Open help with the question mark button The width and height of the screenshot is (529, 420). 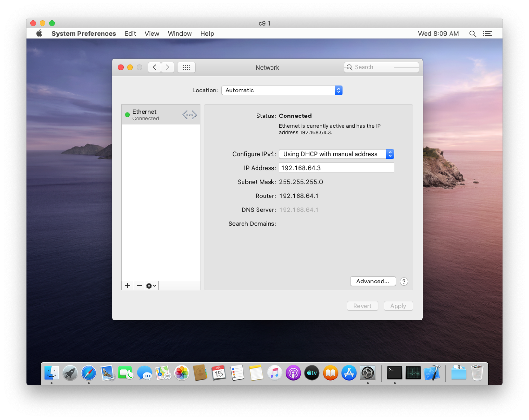[404, 282]
